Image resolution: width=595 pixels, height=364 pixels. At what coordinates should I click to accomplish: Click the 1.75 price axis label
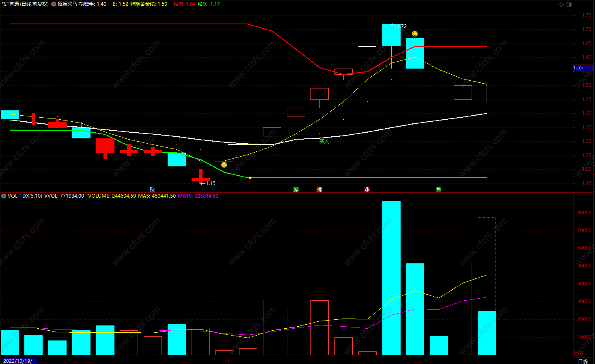pos(586,15)
